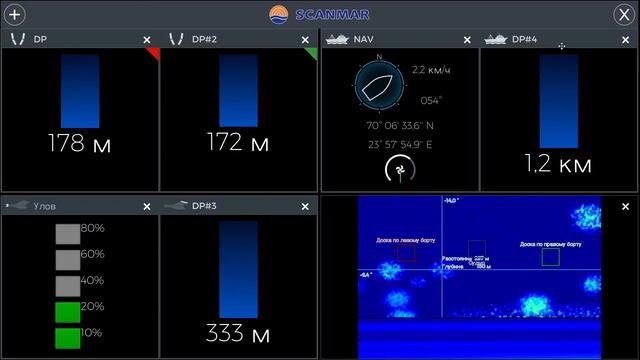The image size is (640, 360).
Task: Click the ship icon beside DP#4
Action: [496, 39]
